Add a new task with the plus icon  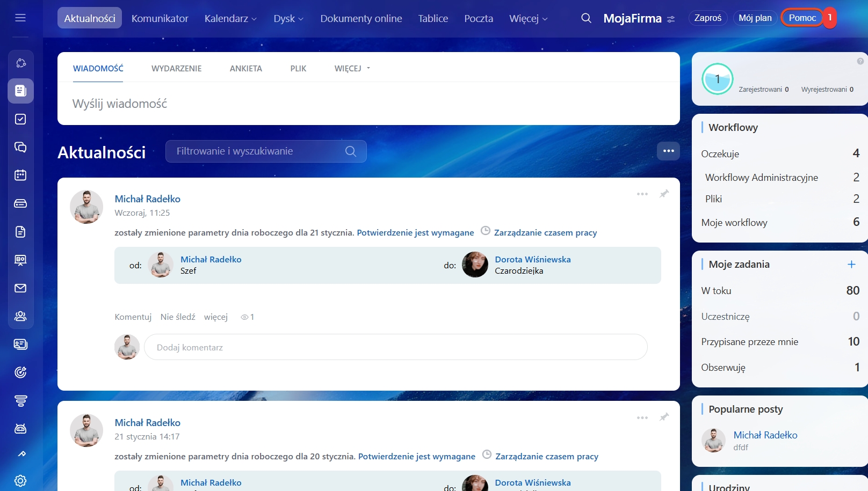pos(851,264)
